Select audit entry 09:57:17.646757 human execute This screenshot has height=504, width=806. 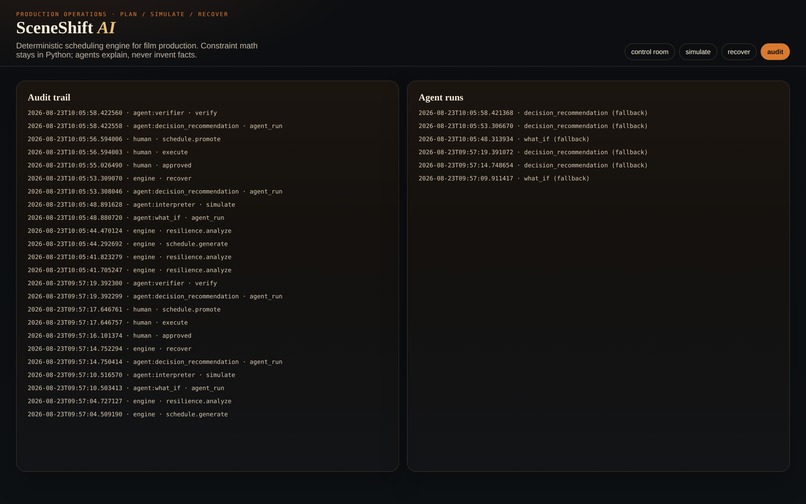click(108, 322)
